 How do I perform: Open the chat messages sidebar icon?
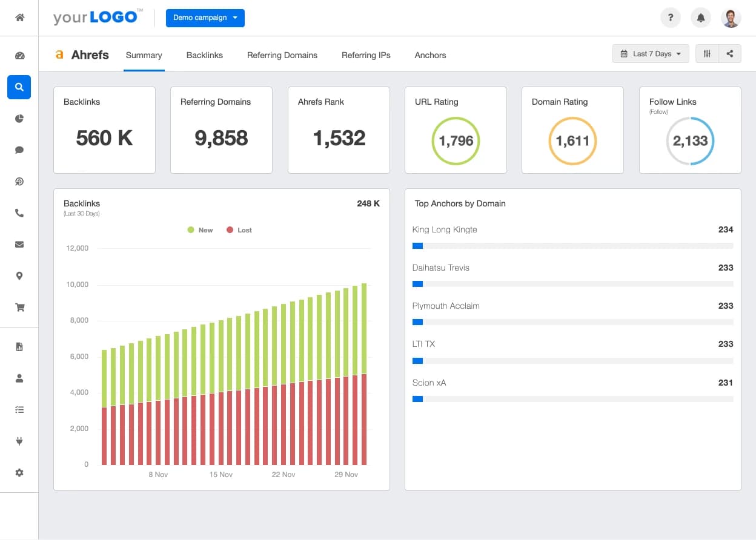pos(19,150)
